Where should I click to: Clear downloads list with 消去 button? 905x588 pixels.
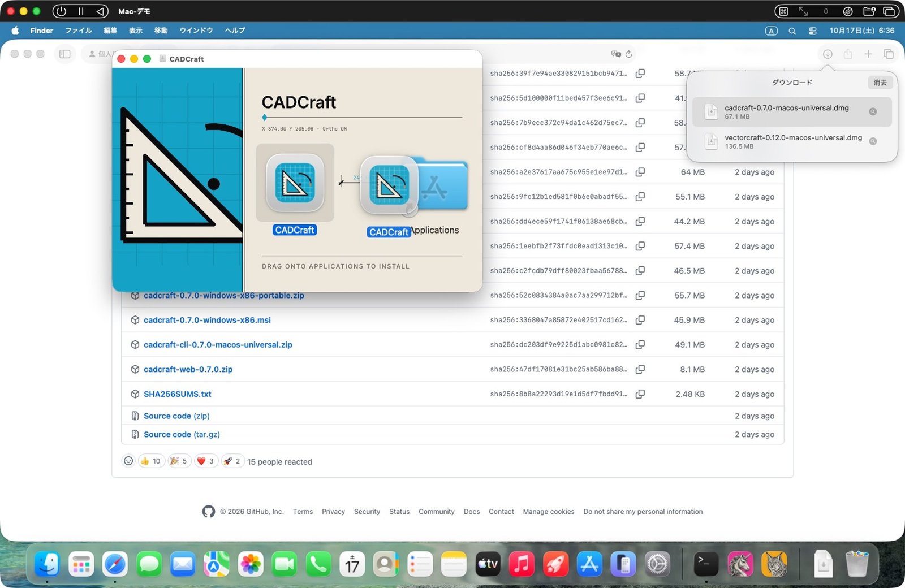(x=880, y=83)
